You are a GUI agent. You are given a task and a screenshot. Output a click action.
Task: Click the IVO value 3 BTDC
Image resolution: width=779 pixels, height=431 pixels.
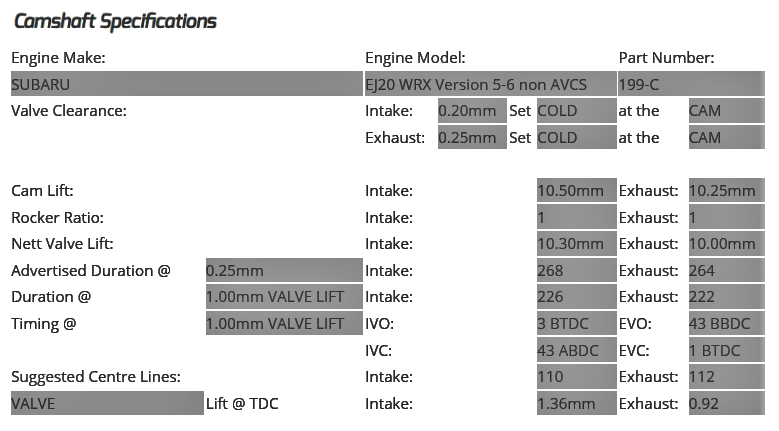pos(576,323)
